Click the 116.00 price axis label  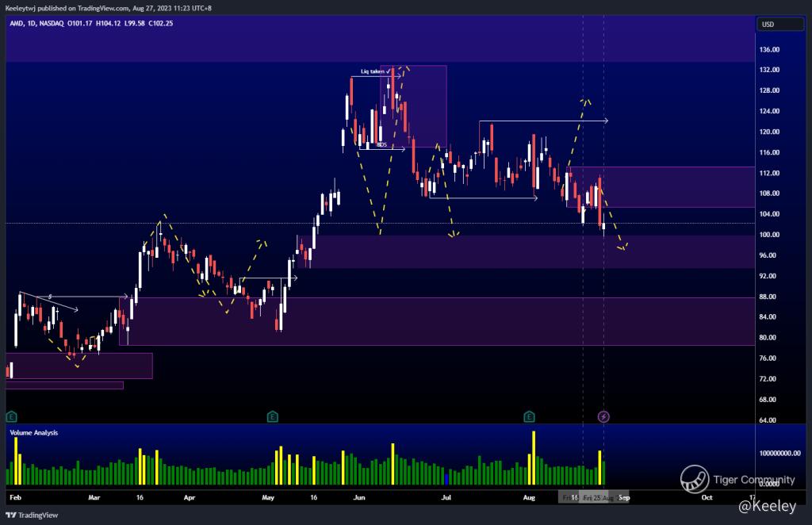[x=769, y=153]
